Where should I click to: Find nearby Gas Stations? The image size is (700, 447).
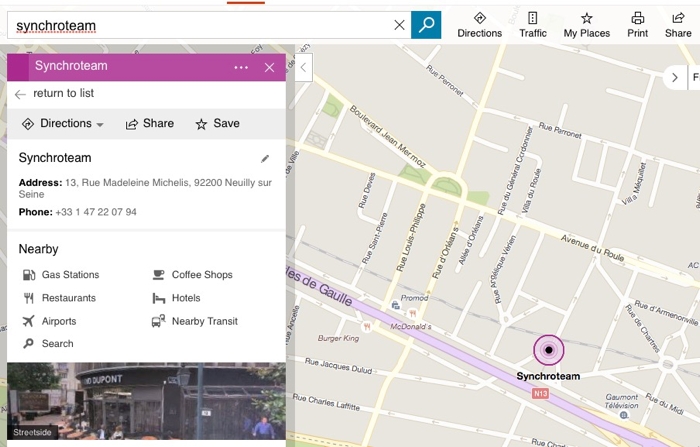pyautogui.click(x=61, y=275)
